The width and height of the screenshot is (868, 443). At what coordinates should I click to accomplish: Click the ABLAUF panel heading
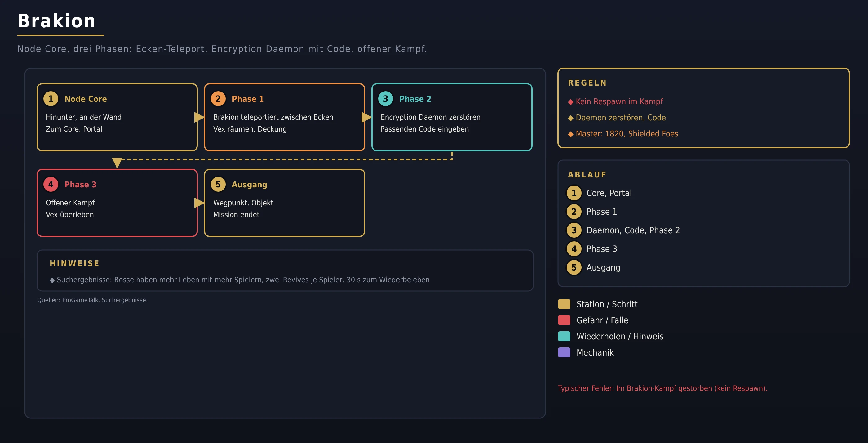587,175
